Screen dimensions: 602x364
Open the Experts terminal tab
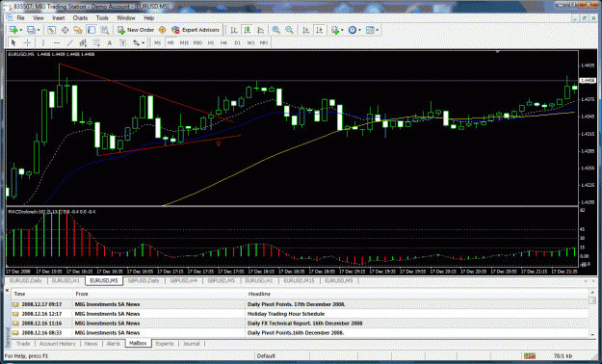tap(165, 344)
